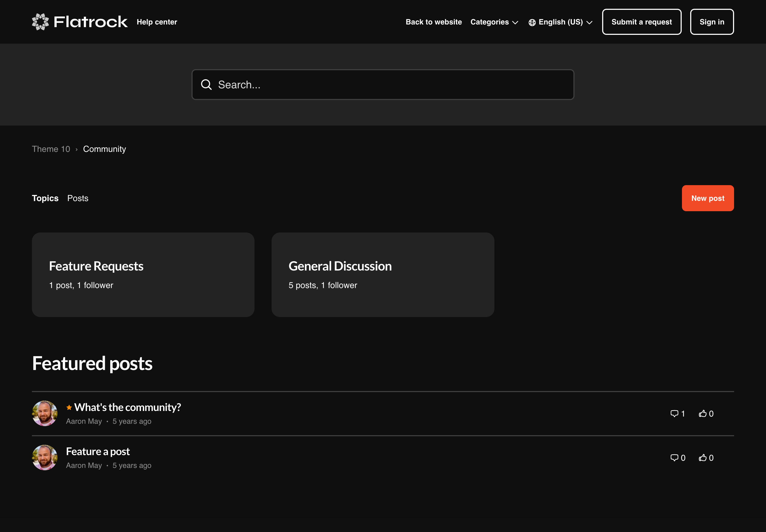
Task: Open the Feature a post link
Action: click(98, 451)
